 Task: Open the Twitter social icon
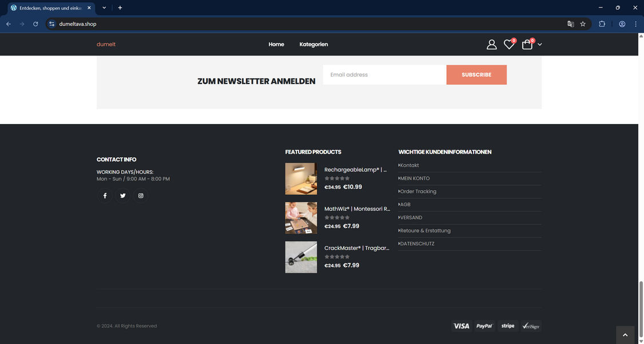pyautogui.click(x=122, y=195)
